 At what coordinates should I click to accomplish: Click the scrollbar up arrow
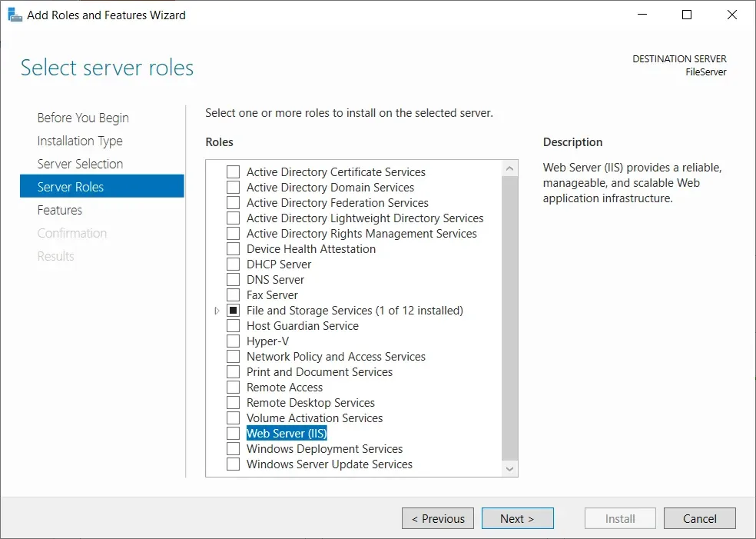point(509,168)
